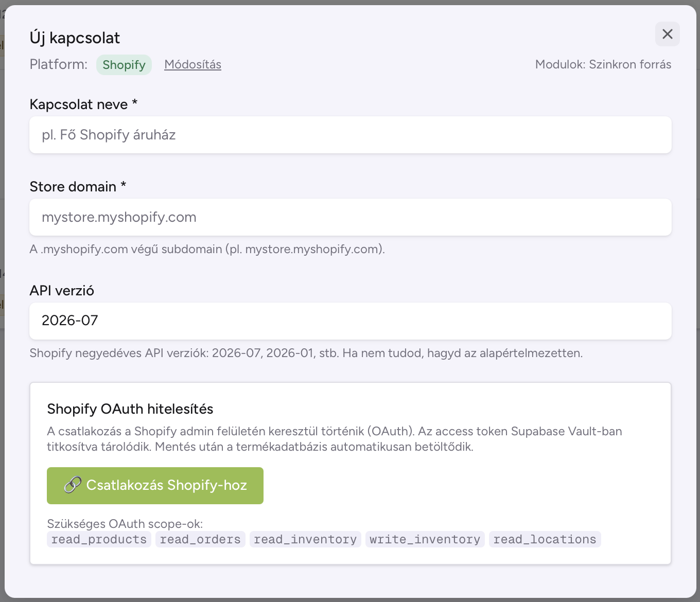Click the Store domain label
This screenshot has width=700, height=602.
pyautogui.click(x=78, y=187)
